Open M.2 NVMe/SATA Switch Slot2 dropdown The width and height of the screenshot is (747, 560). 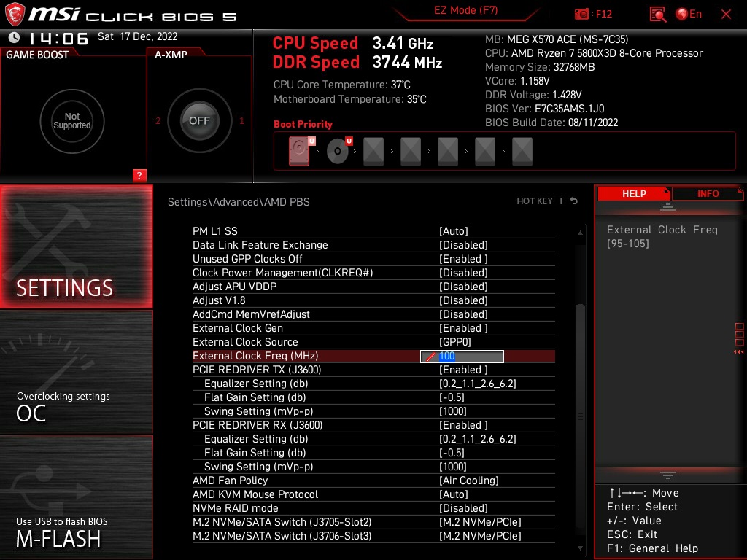(x=480, y=522)
